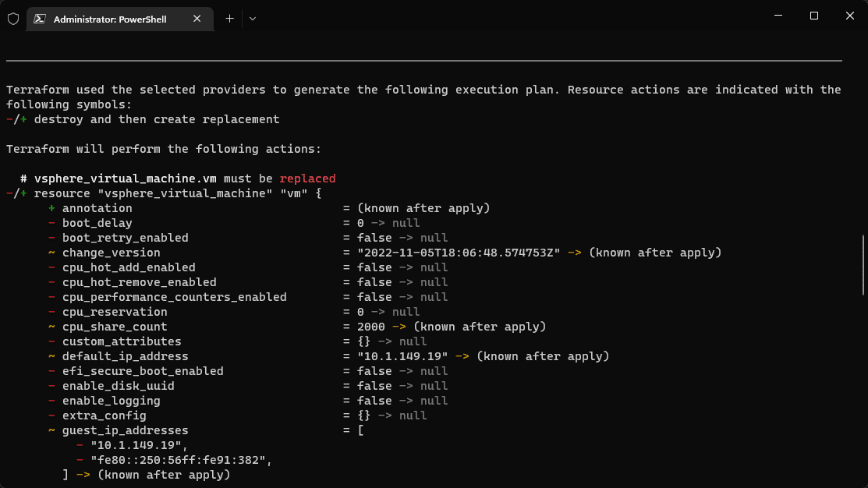Click the change_version timestamp value

(x=459, y=253)
